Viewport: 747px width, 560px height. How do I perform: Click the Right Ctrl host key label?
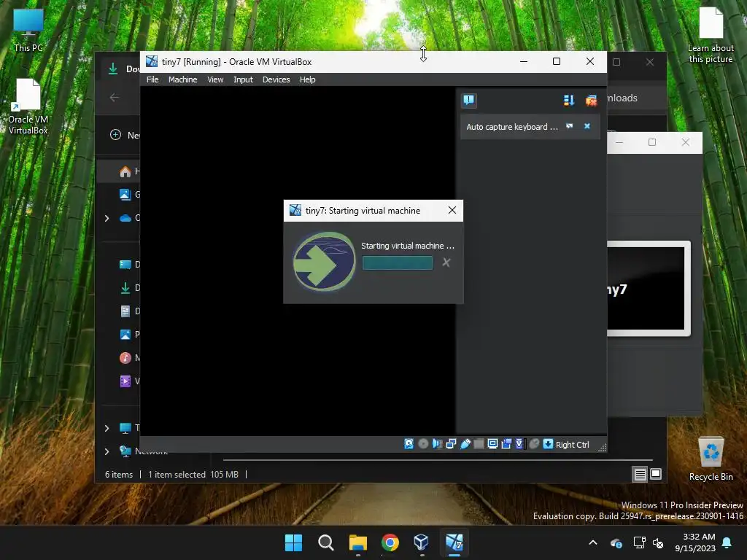tap(572, 445)
